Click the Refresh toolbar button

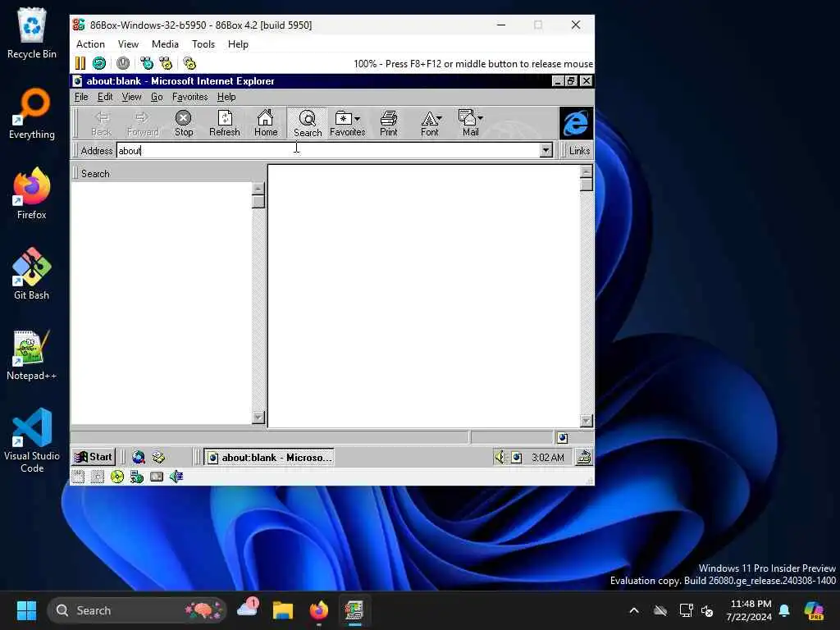click(x=225, y=123)
